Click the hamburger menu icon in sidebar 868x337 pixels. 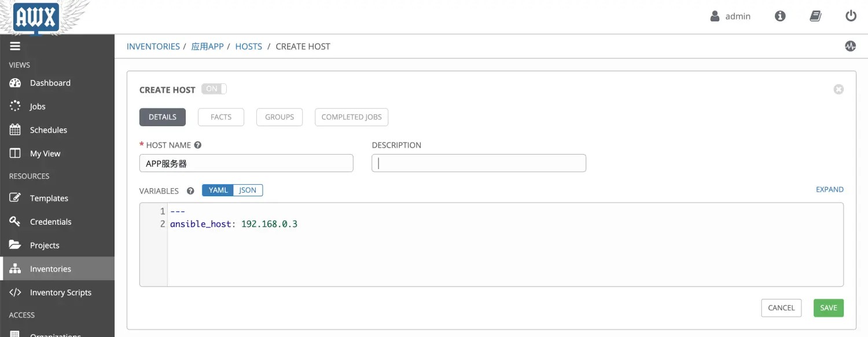coord(15,46)
